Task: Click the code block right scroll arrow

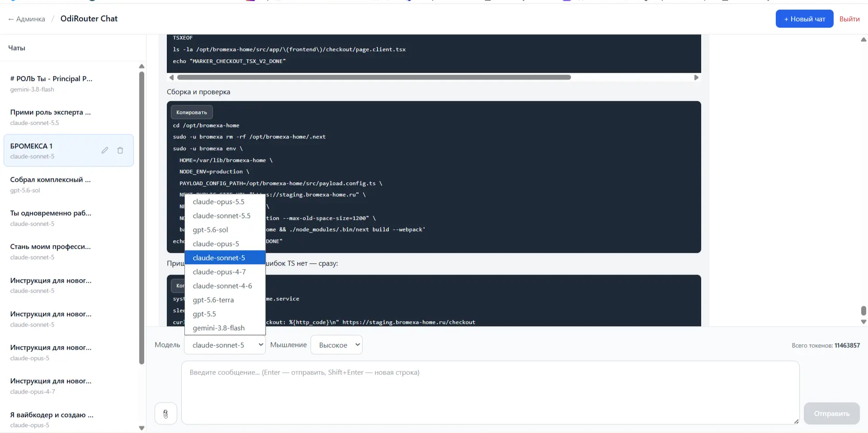Action: [696, 77]
